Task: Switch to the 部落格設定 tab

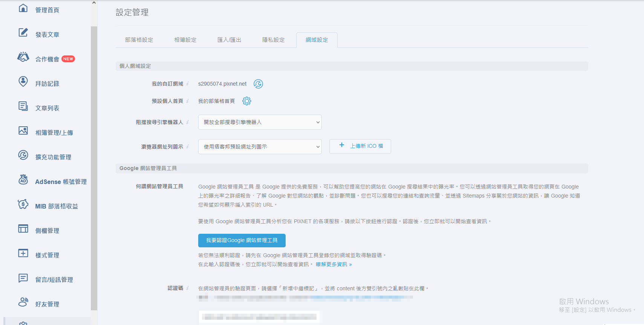Action: 139,40
